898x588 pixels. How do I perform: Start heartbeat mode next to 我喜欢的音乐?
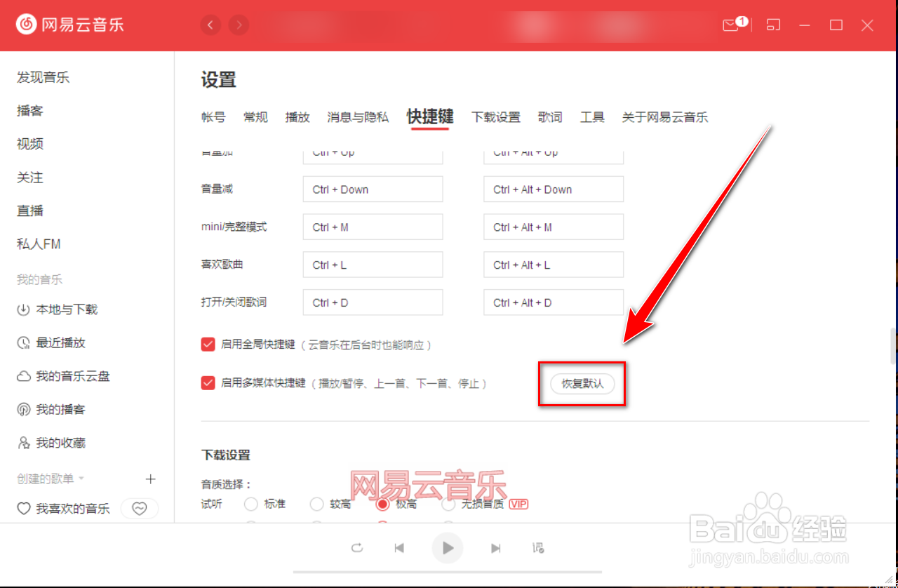point(140,509)
